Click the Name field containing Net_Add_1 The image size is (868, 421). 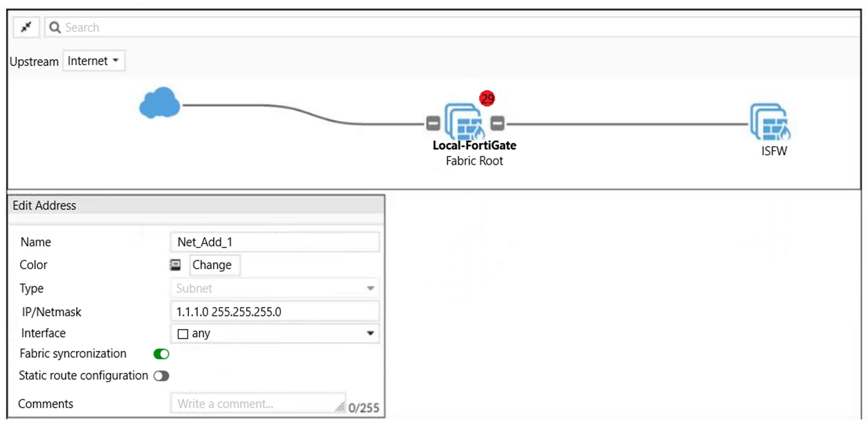[x=275, y=242]
